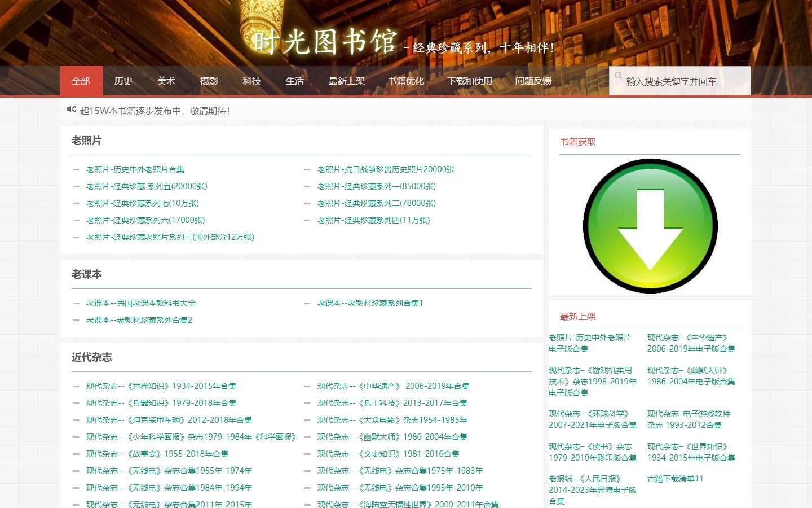Go to 问题反馈 page

point(533,81)
